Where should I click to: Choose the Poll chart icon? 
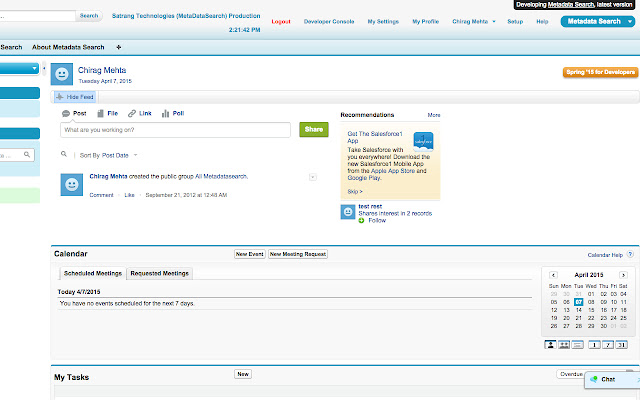tap(165, 113)
